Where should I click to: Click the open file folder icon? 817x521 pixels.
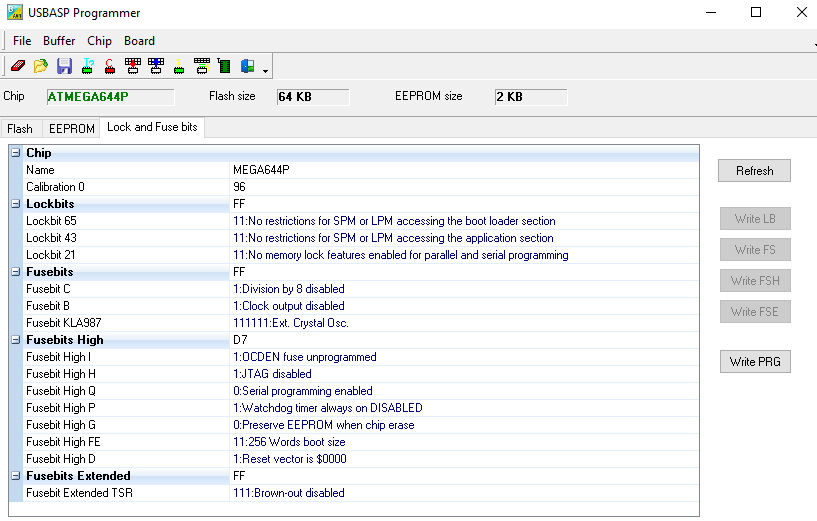pyautogui.click(x=41, y=67)
